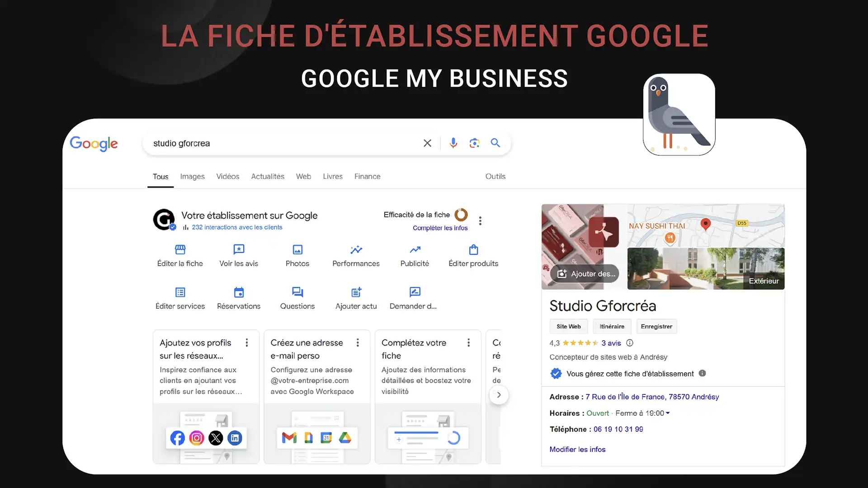Open the 3 avis reviews link
Viewport: 868px width, 488px height.
(x=611, y=343)
